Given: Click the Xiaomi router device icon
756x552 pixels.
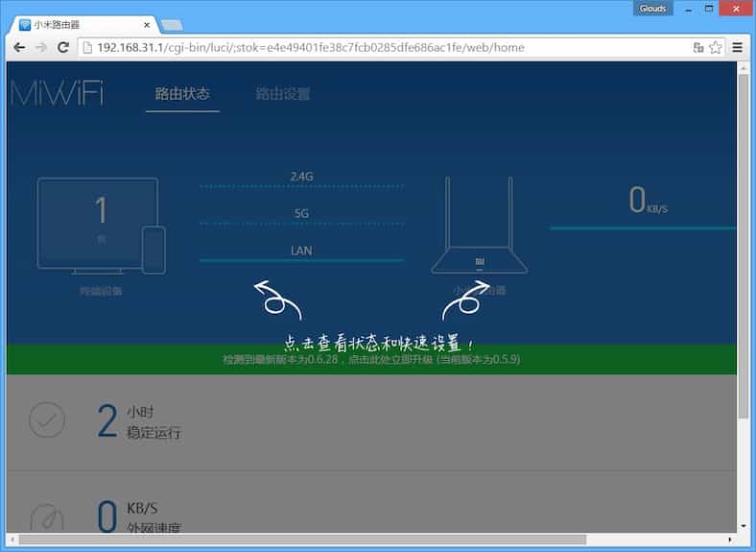Looking at the screenshot, I should click(x=479, y=227).
